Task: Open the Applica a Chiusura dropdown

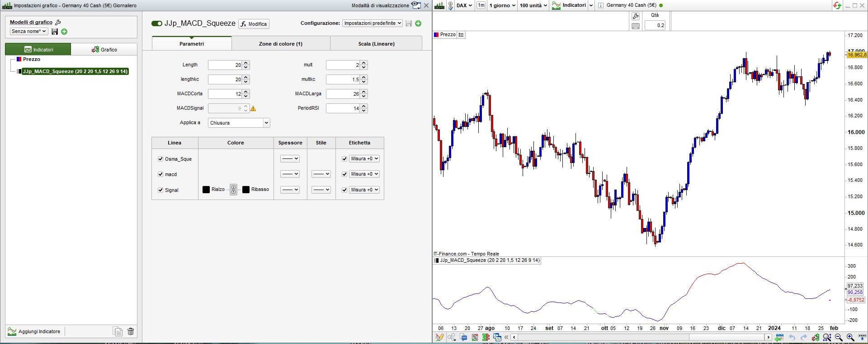Action: tap(239, 123)
